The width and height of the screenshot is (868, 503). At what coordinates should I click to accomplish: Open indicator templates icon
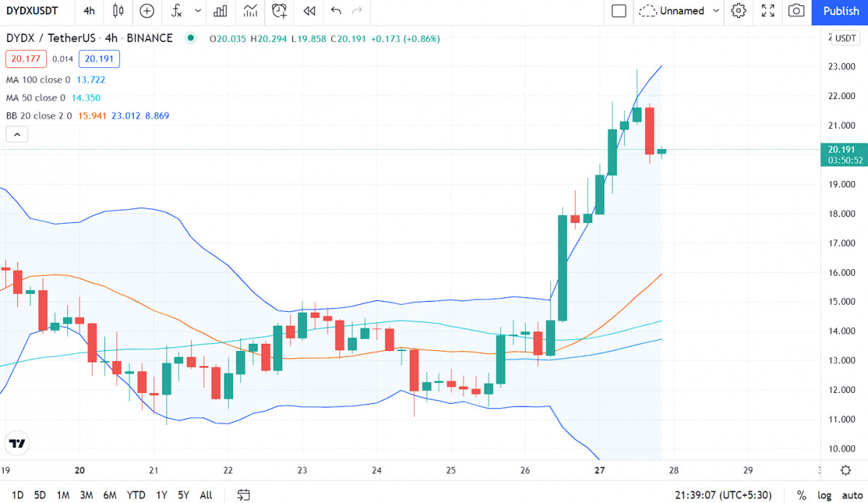[x=250, y=11]
